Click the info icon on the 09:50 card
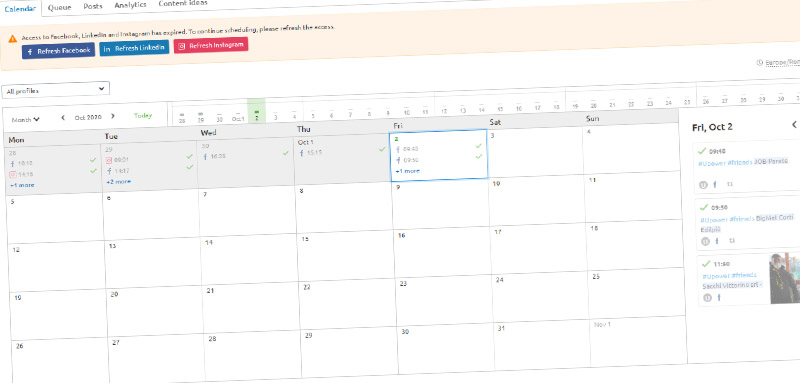The height and width of the screenshot is (383, 800). click(705, 241)
